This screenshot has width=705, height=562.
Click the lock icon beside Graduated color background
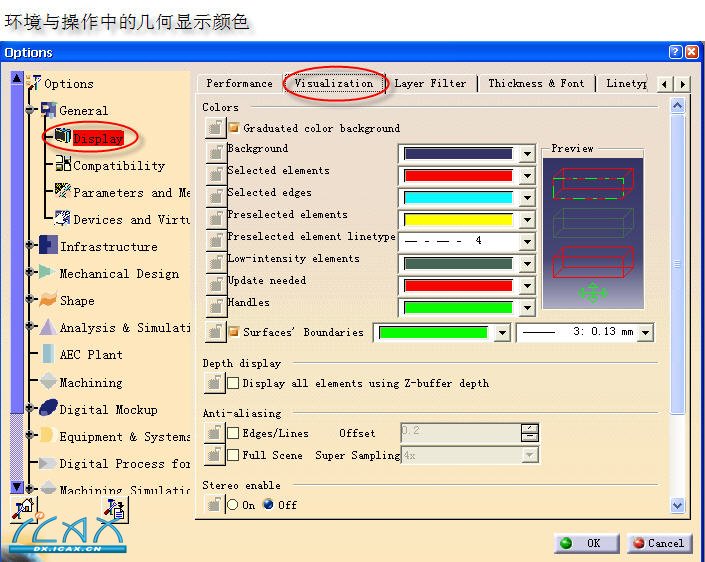(215, 128)
